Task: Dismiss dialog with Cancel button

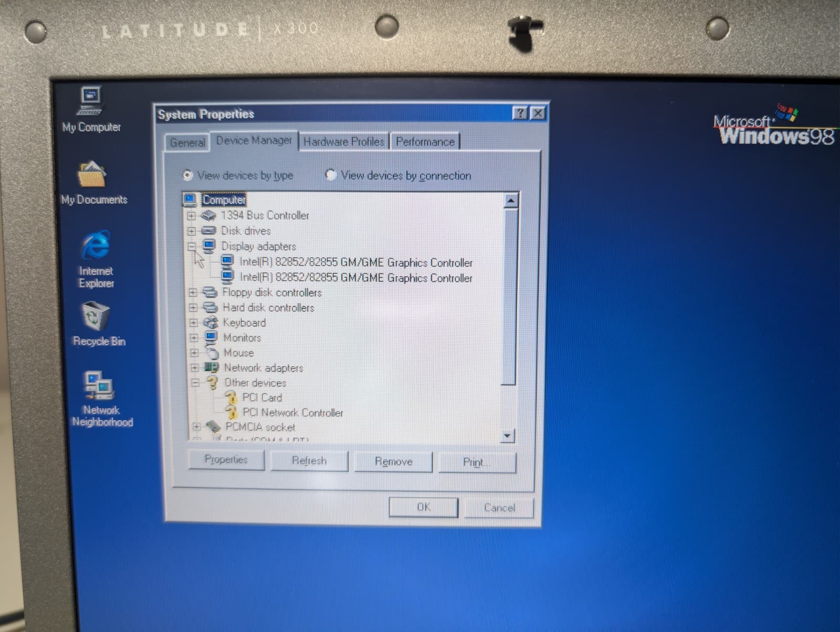Action: [x=499, y=507]
